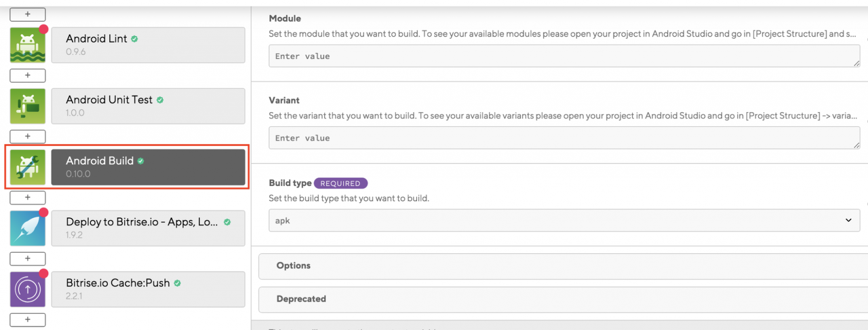Click the Variant value input field
Screen dimensions: 868x330
(x=564, y=138)
